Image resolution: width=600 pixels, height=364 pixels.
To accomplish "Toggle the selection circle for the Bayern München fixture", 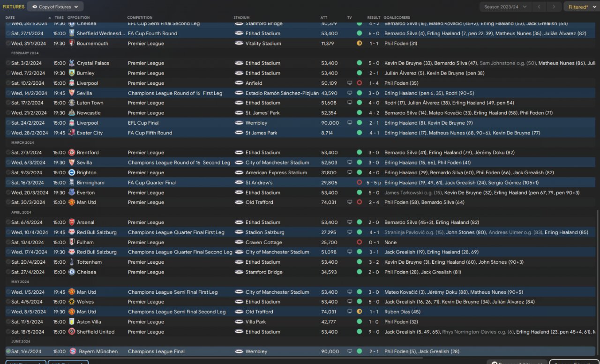I will pos(8,351).
